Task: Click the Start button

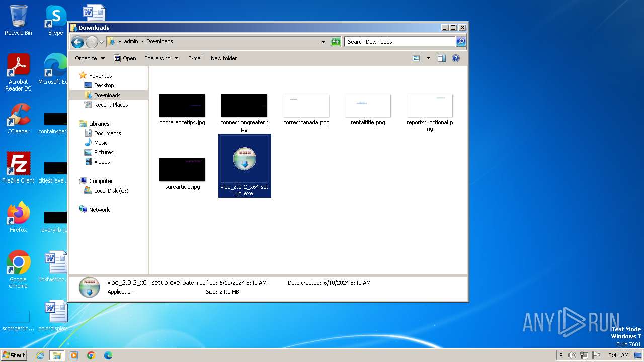Action: [x=14, y=355]
